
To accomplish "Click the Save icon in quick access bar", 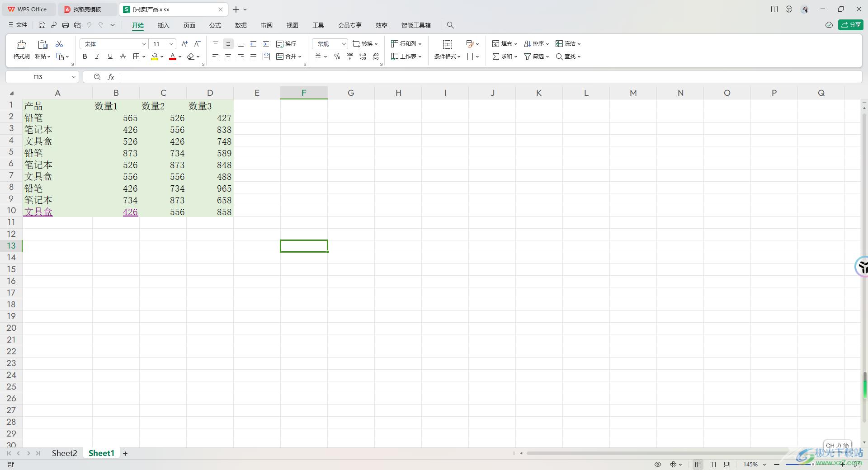I will click(42, 25).
